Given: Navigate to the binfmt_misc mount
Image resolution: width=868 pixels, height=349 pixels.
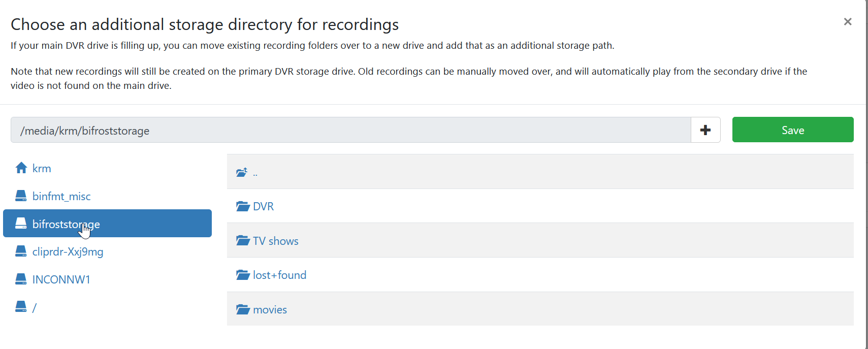Looking at the screenshot, I should coord(61,197).
